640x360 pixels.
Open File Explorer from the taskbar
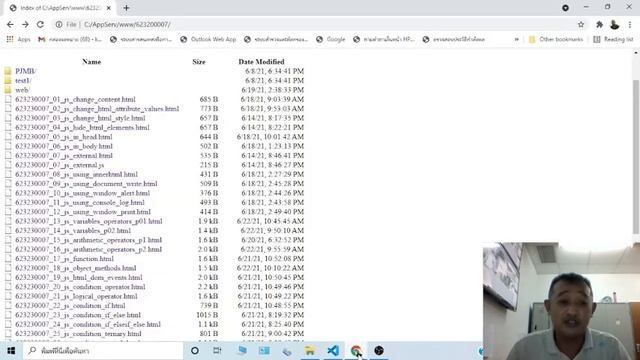pos(310,351)
